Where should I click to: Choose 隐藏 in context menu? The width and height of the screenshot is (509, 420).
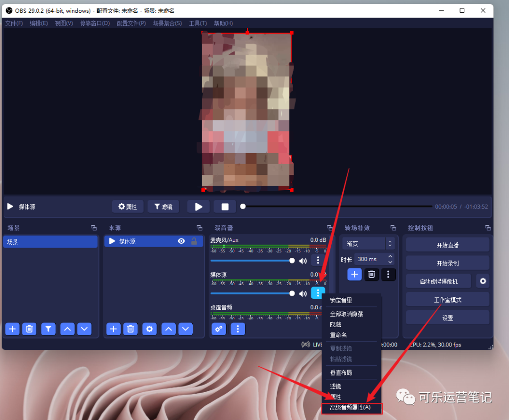click(x=352, y=324)
